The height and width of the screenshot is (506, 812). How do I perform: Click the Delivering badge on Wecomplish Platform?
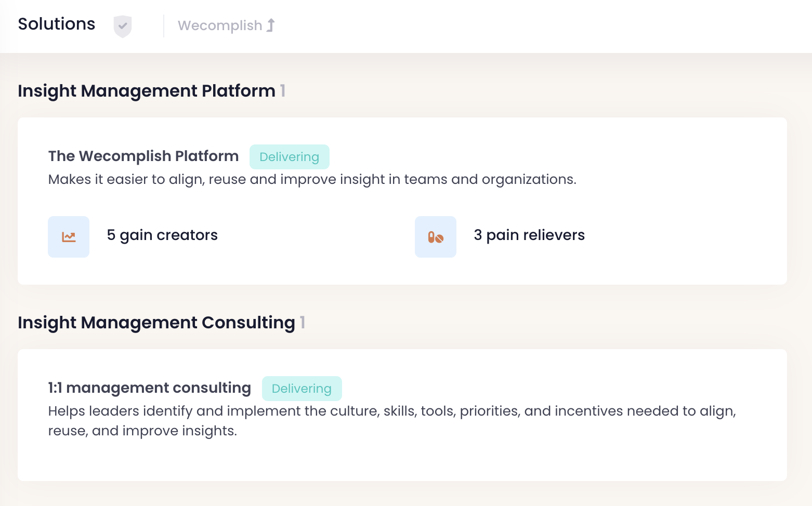pyautogui.click(x=289, y=157)
